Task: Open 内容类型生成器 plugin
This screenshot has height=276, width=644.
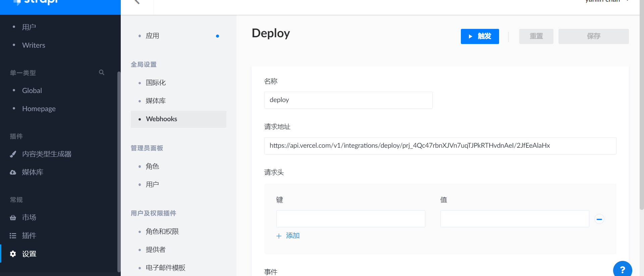Action: (x=47, y=154)
